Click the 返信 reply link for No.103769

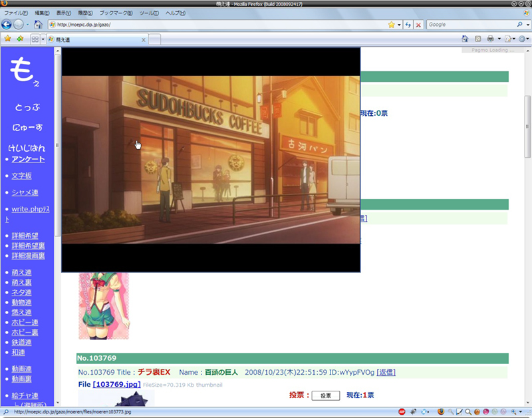pos(386,372)
